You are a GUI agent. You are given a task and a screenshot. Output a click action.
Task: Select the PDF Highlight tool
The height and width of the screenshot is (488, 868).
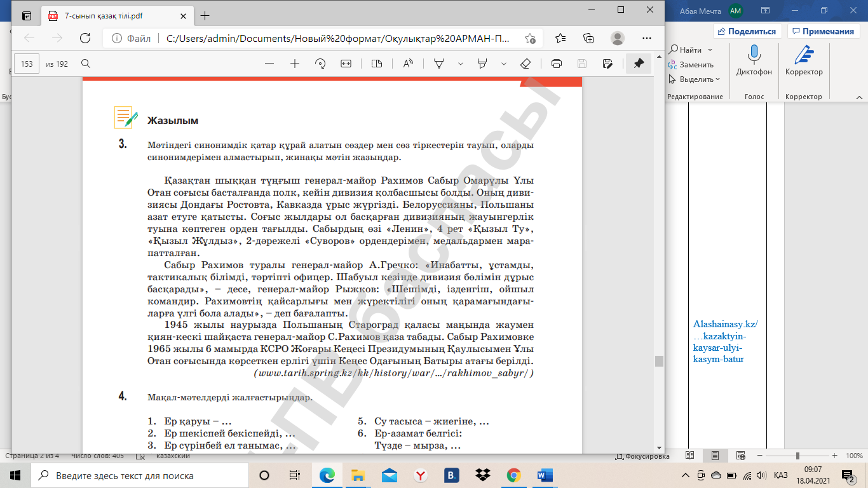click(x=482, y=64)
